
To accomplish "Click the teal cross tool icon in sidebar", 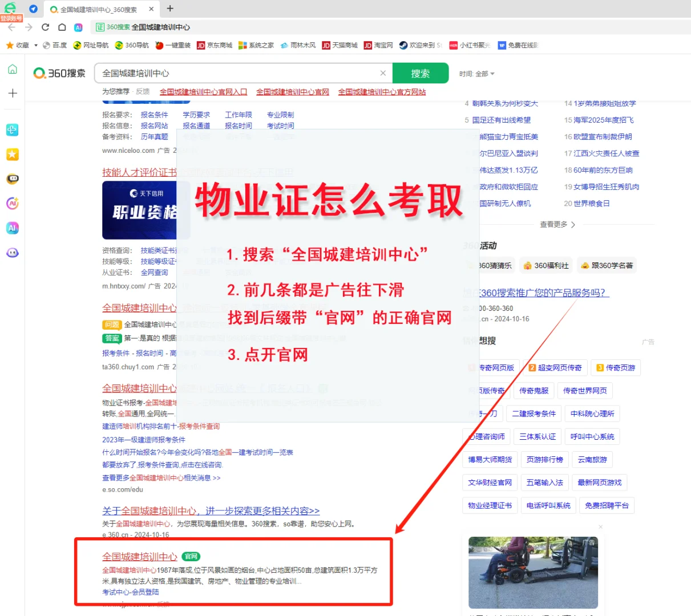I will (x=13, y=130).
